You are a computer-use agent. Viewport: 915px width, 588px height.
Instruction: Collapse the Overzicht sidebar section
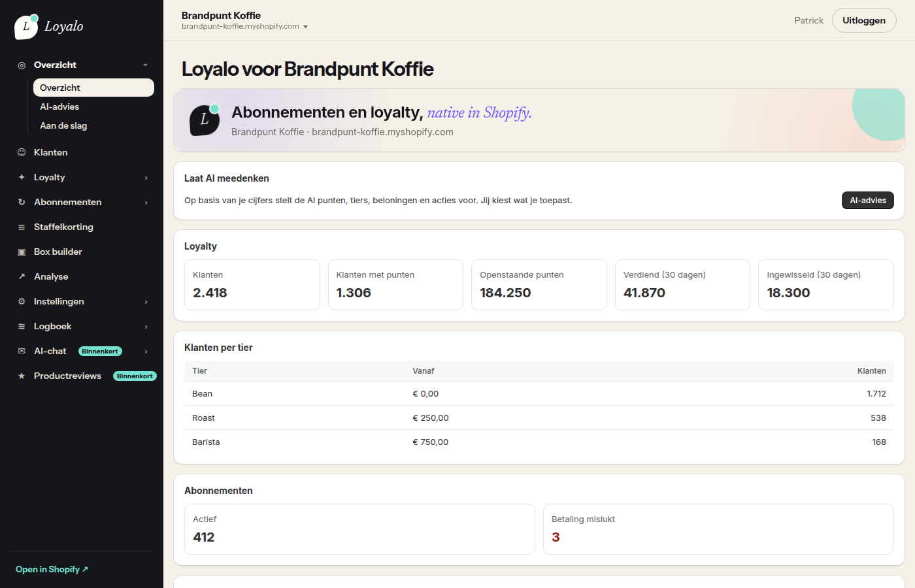coord(146,65)
